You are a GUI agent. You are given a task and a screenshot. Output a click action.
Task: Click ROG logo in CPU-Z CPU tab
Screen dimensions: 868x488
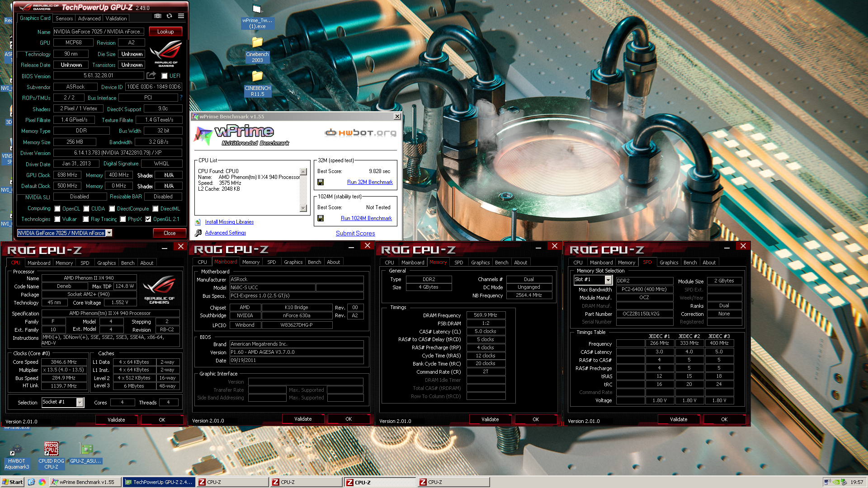point(159,289)
